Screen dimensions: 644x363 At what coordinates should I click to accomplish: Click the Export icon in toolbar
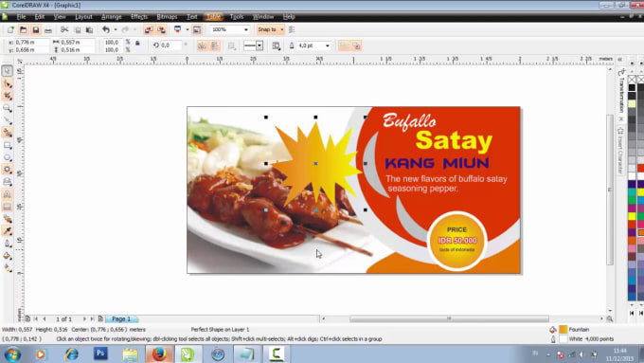[161, 29]
